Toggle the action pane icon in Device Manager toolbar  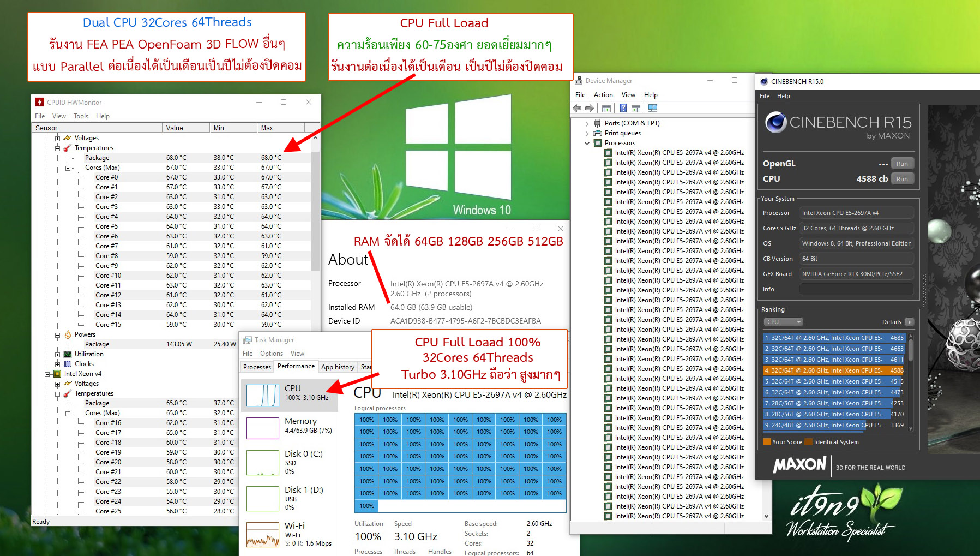coord(635,108)
